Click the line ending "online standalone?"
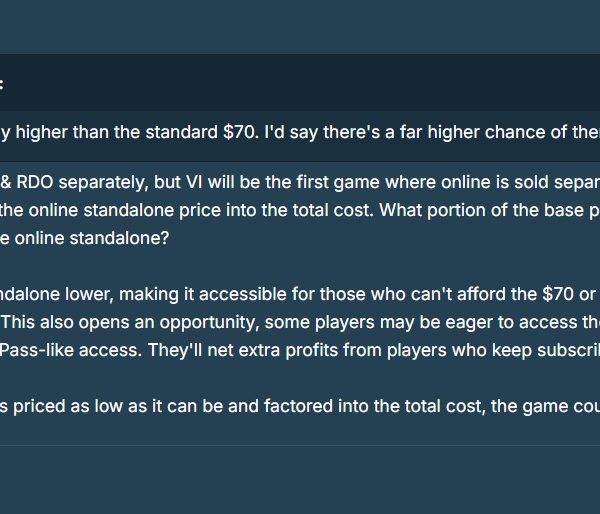600x514 pixels. click(85, 238)
